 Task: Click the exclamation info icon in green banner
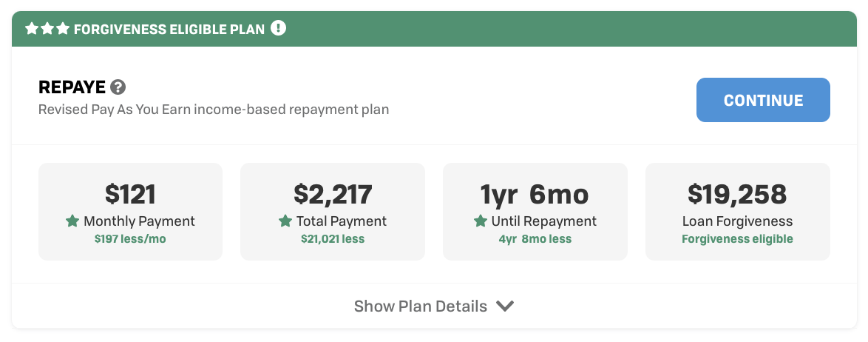point(278,29)
